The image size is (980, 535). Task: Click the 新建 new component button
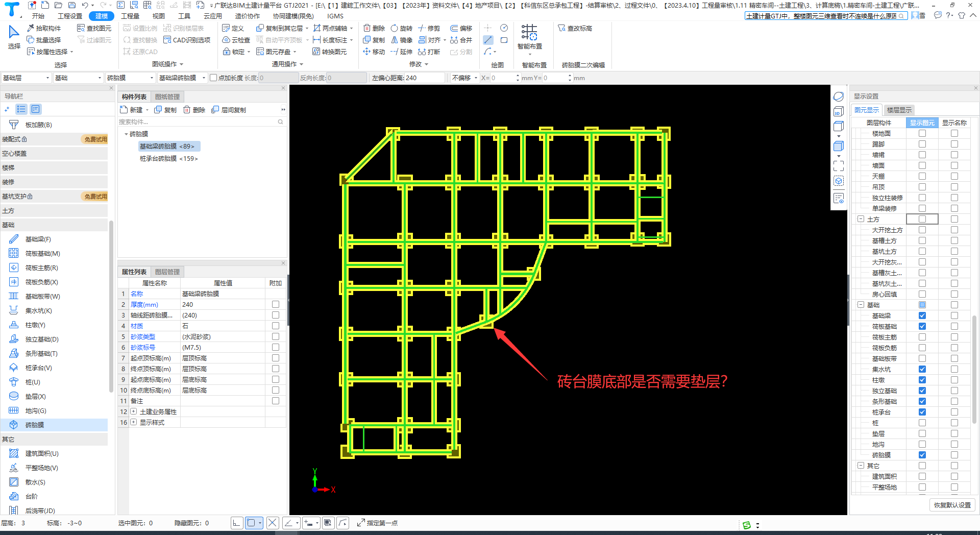[132, 110]
